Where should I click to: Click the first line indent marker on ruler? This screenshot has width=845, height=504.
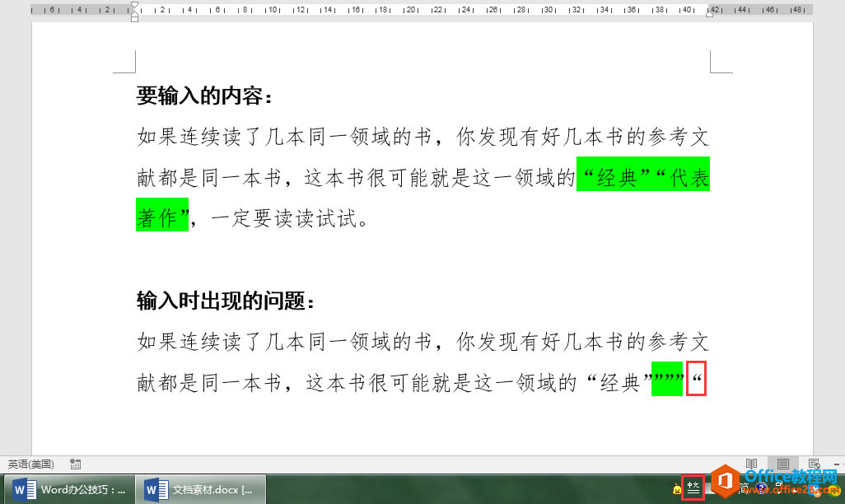click(x=135, y=6)
